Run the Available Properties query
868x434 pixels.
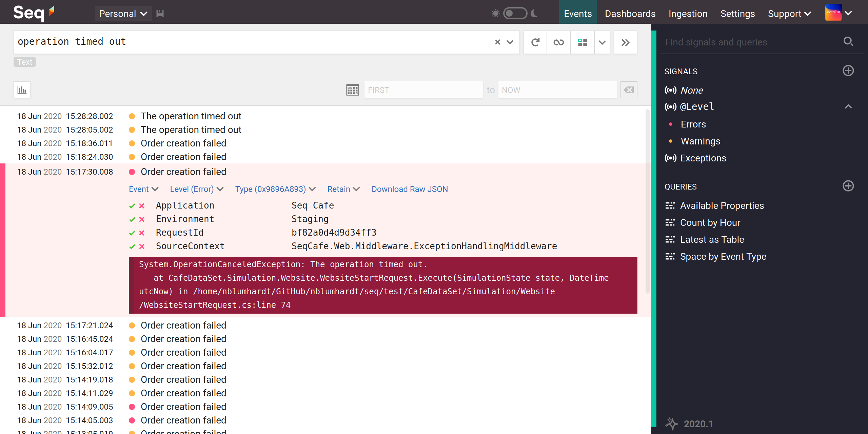(x=722, y=205)
